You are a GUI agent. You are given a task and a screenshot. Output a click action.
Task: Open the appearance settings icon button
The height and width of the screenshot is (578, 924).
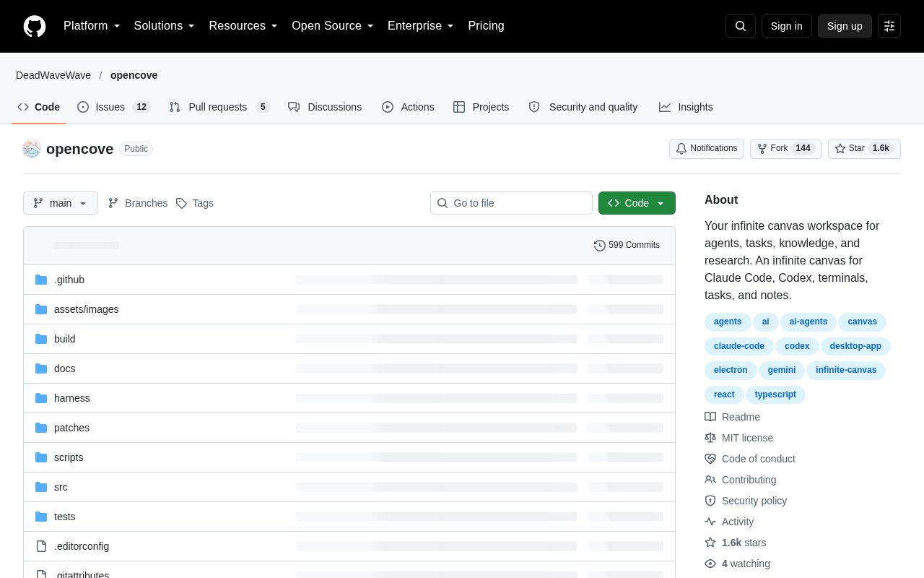click(889, 26)
